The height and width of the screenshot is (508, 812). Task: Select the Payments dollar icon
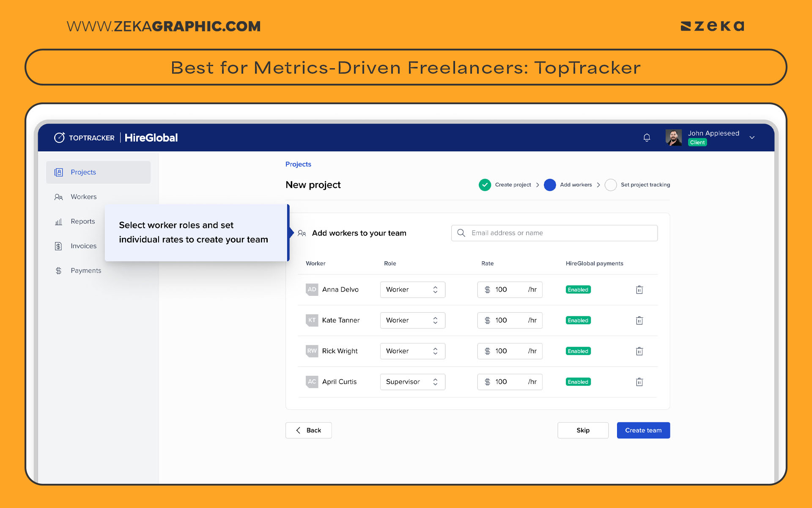click(58, 271)
